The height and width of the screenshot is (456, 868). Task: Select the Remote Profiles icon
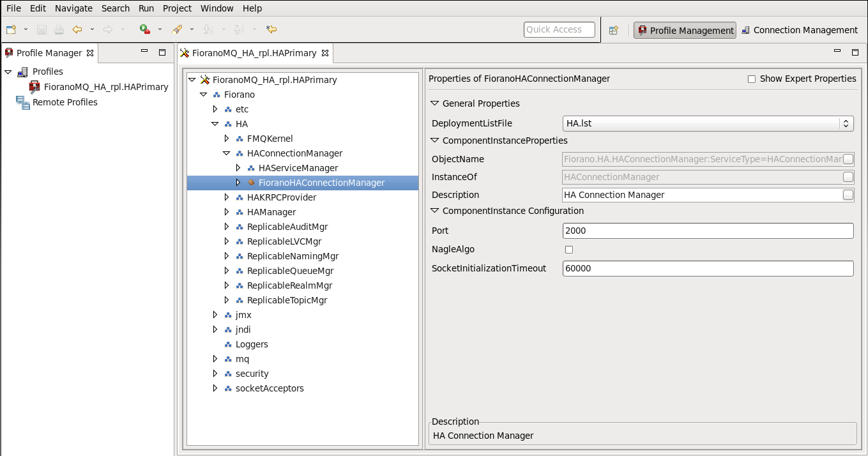pos(23,102)
